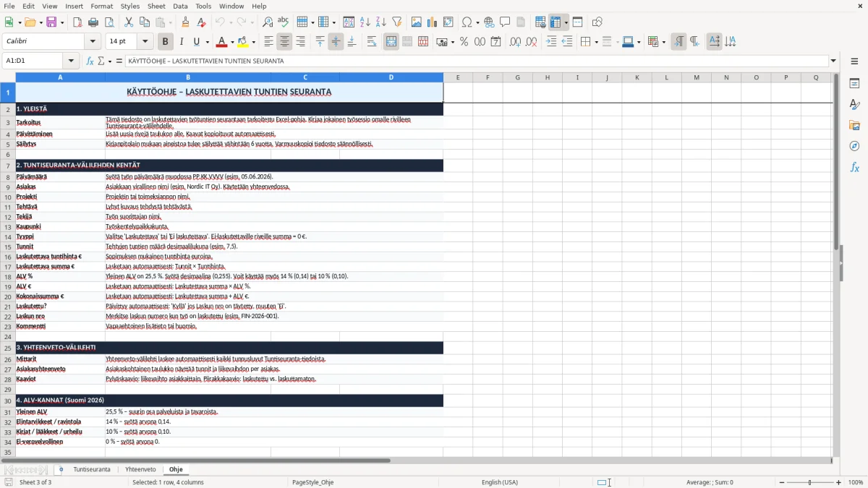
Task: Click the Print icon
Action: pos(93,22)
